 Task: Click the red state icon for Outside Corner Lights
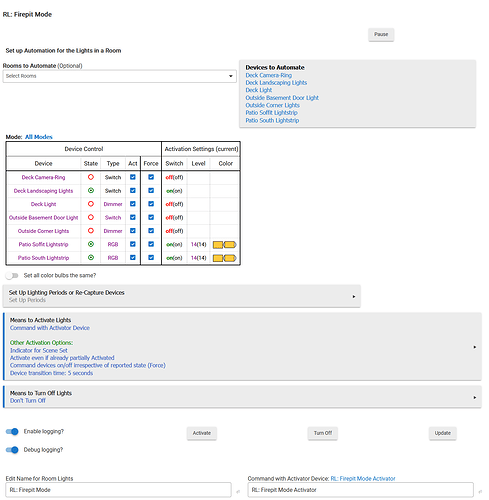pos(91,231)
